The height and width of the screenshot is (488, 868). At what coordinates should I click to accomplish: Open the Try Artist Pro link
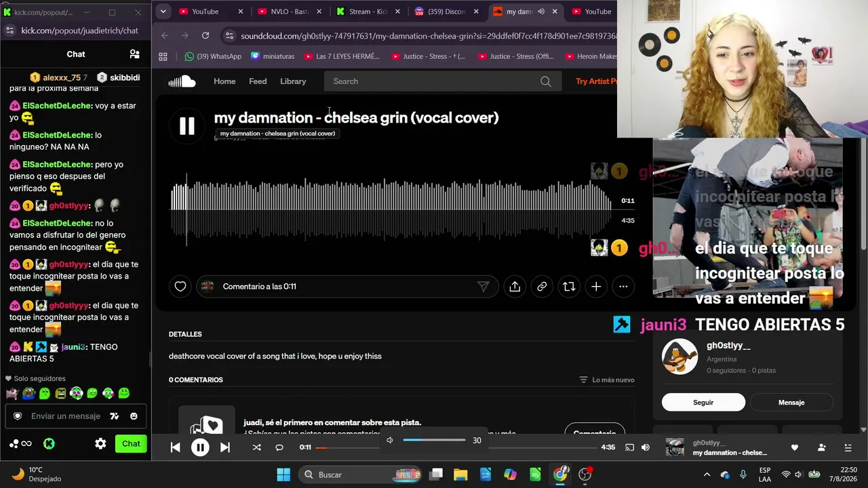[x=596, y=81]
